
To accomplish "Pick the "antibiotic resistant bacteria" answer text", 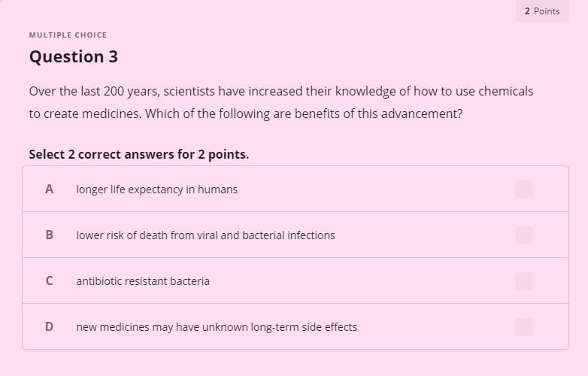I will [x=143, y=281].
